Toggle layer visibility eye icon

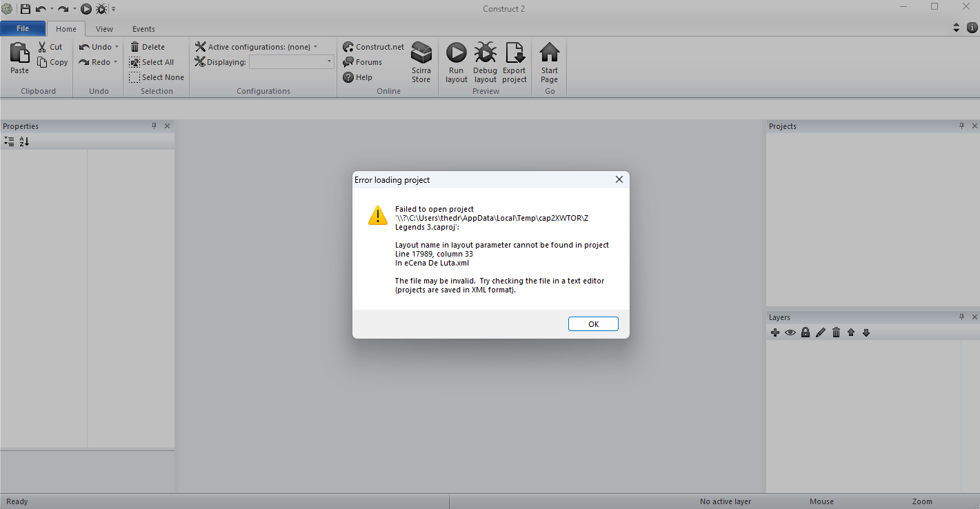pos(790,332)
